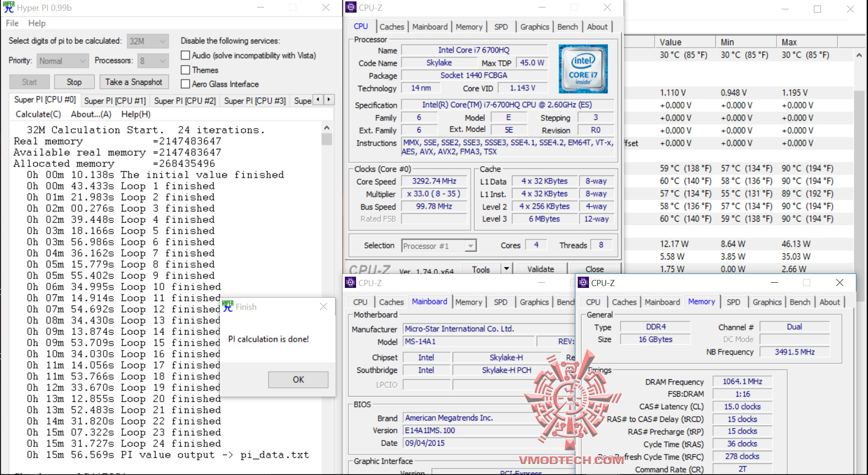
Task: Click the Intel Core i7 logo in CPU-Z
Action: (x=583, y=69)
